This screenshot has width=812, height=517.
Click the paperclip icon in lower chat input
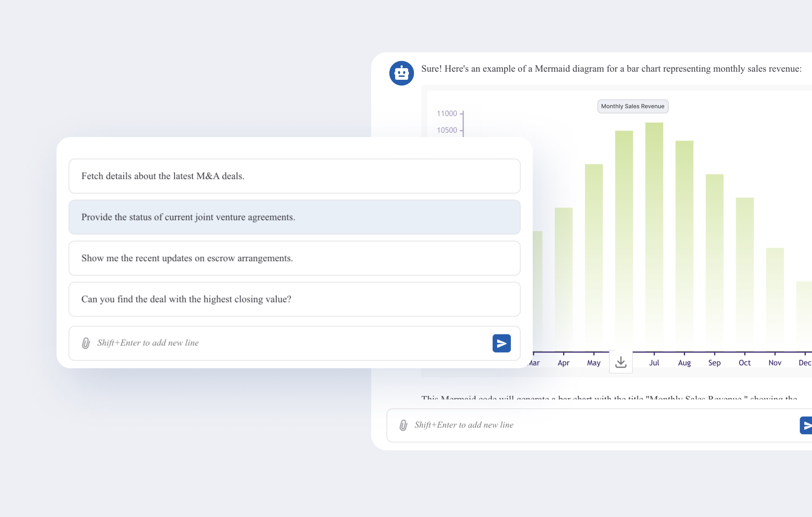point(403,425)
